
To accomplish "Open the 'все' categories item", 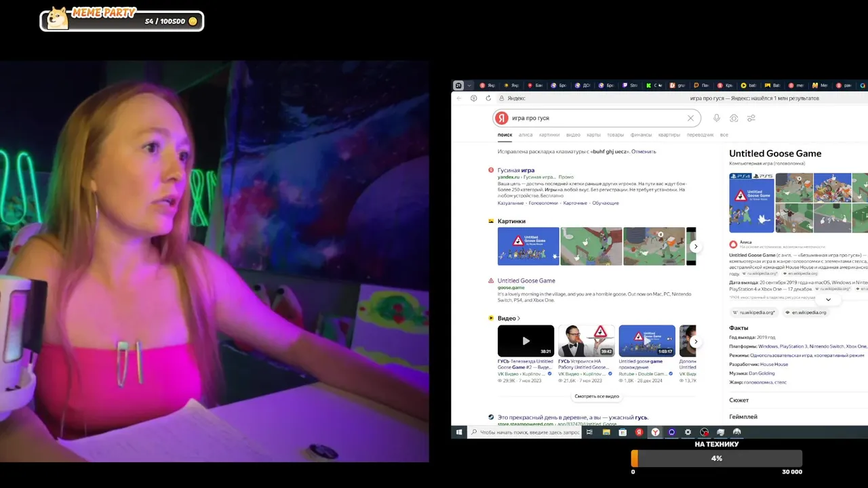I will coord(724,135).
